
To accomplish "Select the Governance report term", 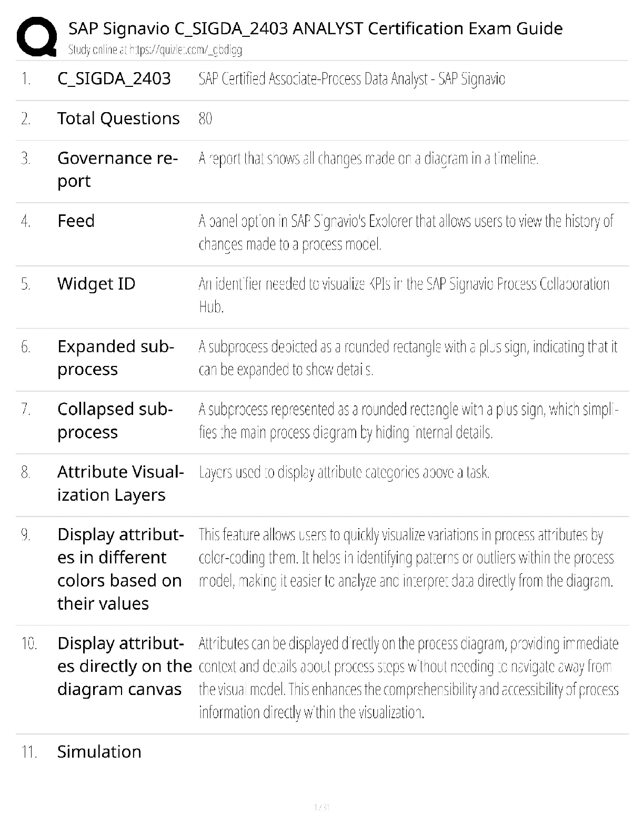I will [x=117, y=169].
